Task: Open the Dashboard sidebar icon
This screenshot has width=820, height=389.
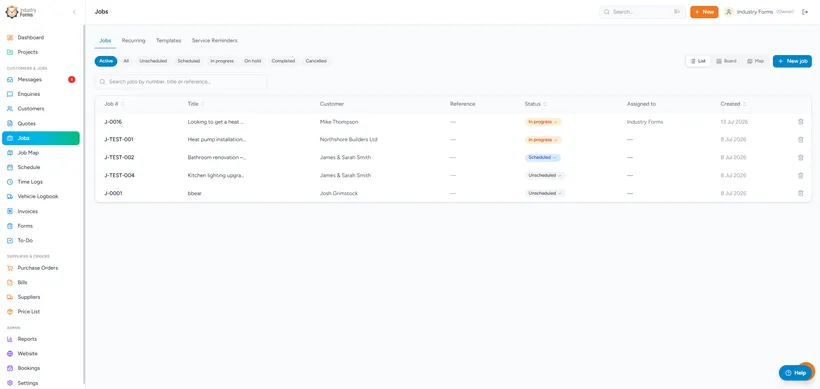Action: [x=10, y=38]
